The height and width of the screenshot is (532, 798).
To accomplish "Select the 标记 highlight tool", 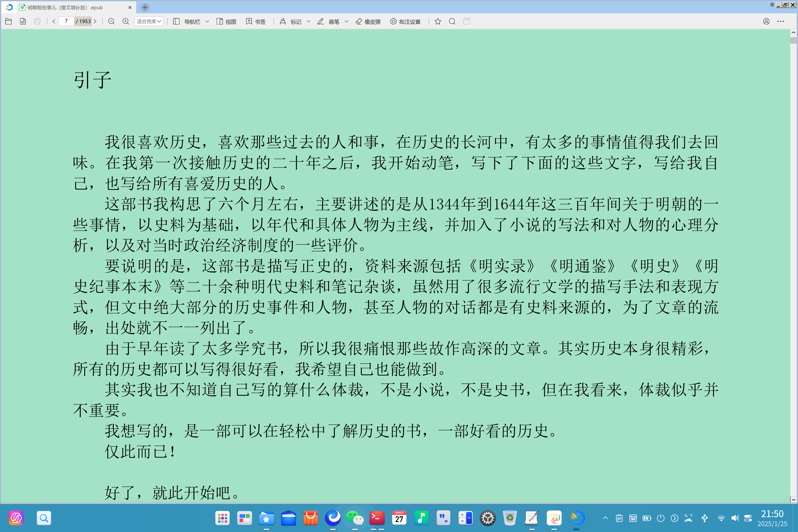I will (290, 21).
